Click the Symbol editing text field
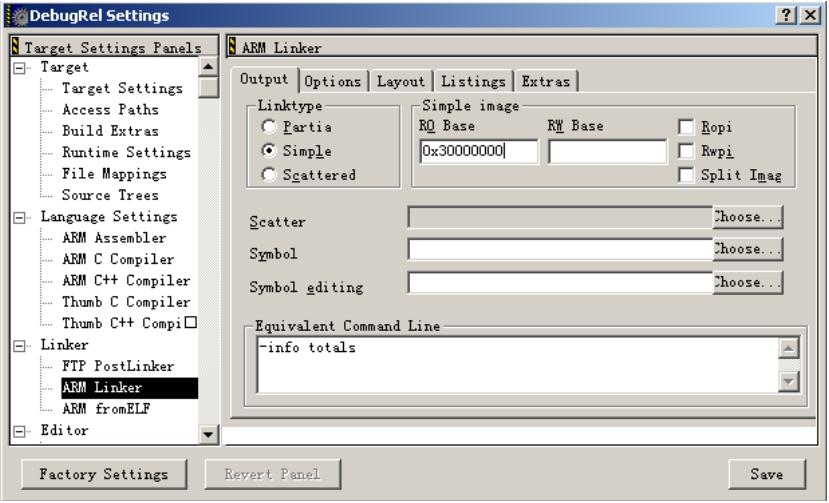 560,282
